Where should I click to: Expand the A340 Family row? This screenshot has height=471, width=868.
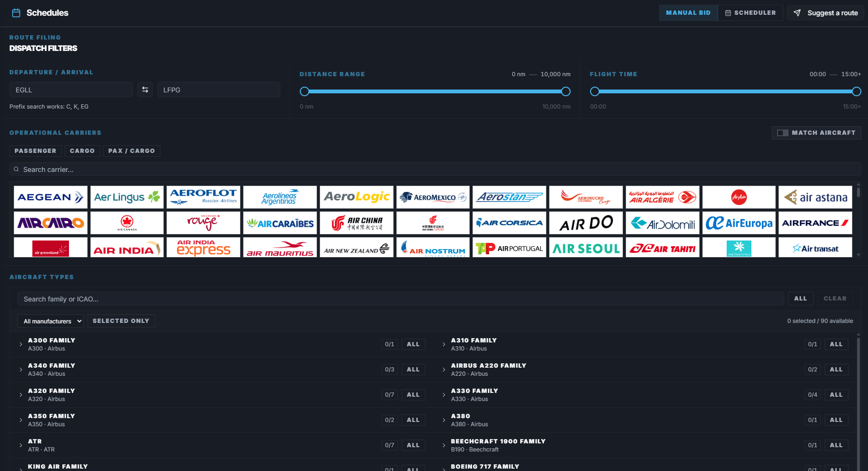(x=21, y=370)
